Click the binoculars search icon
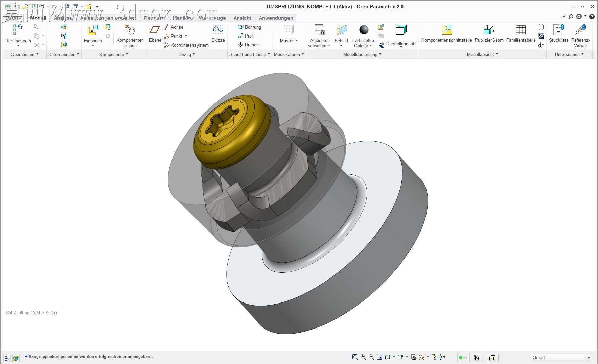 point(476,358)
